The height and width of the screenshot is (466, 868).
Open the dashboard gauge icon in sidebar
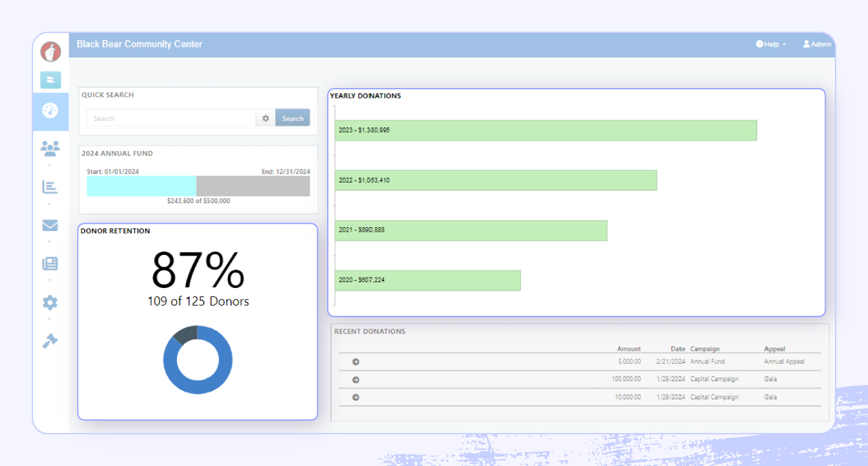(x=50, y=111)
